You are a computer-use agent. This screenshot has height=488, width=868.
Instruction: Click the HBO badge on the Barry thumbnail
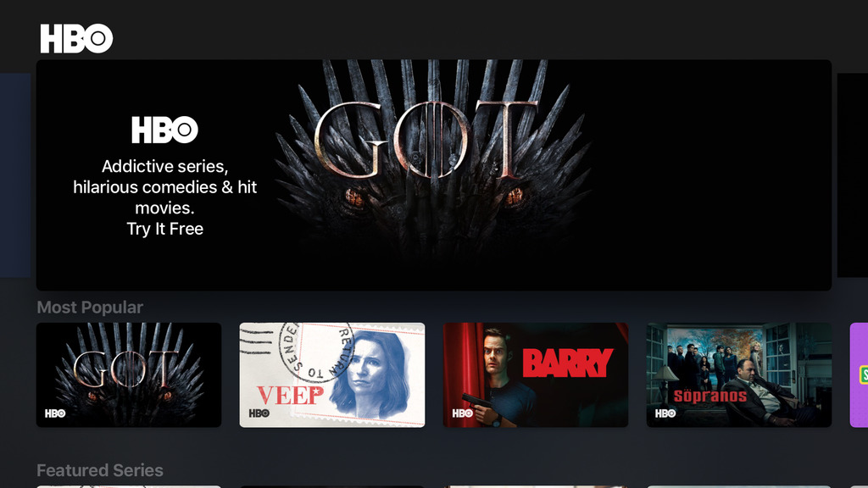462,413
